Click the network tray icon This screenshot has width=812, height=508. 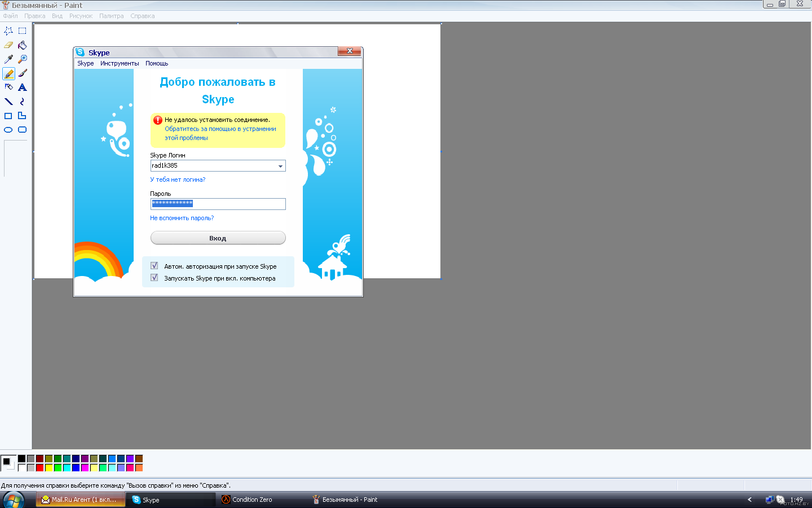(x=770, y=500)
